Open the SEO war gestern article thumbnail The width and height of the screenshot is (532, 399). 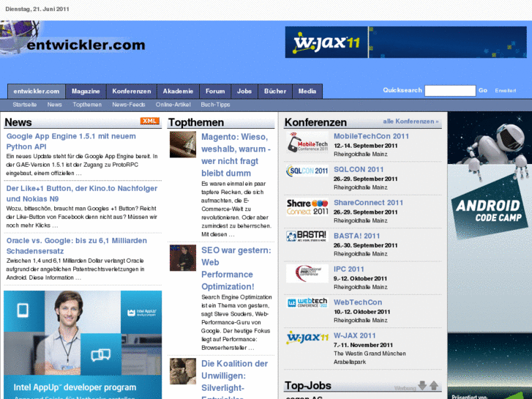(183, 258)
